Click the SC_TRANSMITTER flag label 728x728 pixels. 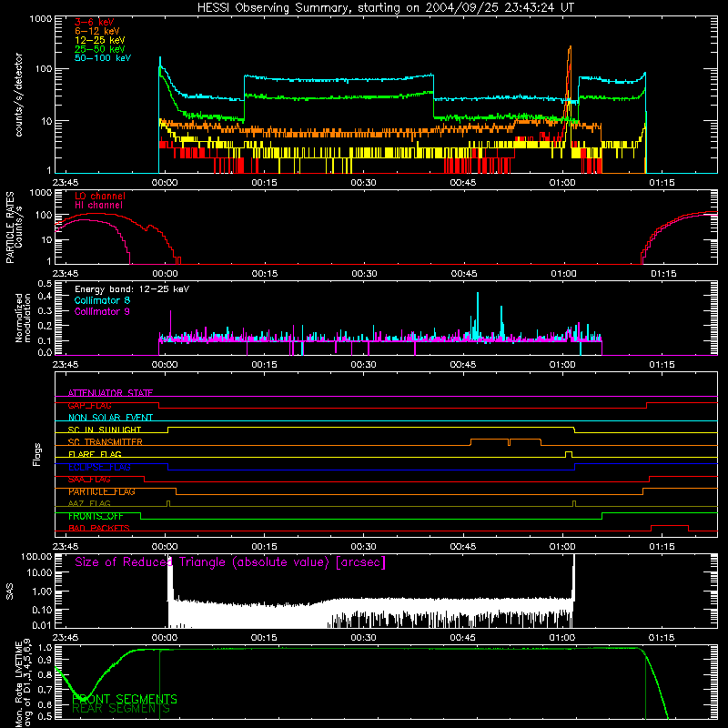click(x=106, y=442)
